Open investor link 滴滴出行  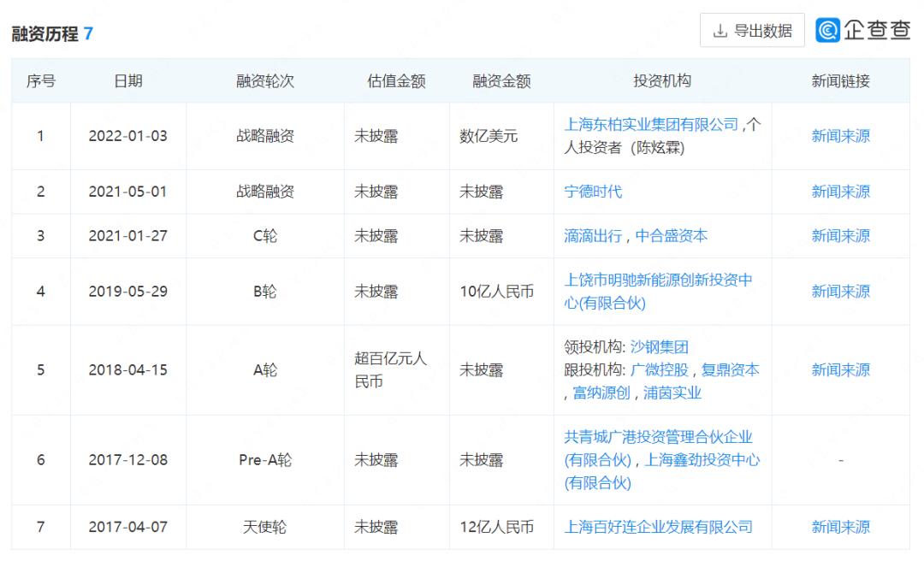click(593, 236)
